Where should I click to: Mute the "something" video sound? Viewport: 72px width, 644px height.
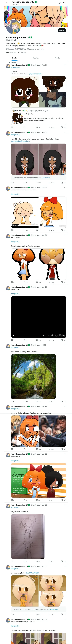click(52, 335)
